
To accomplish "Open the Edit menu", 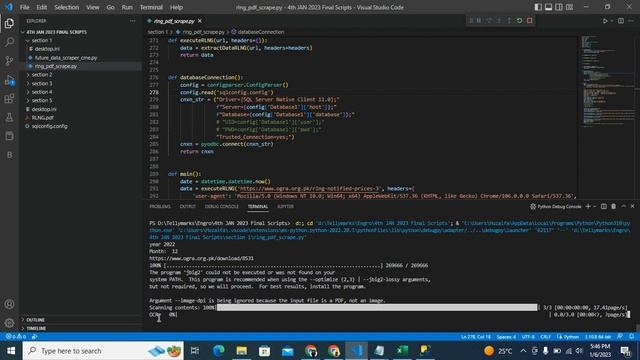I will coord(42,7).
